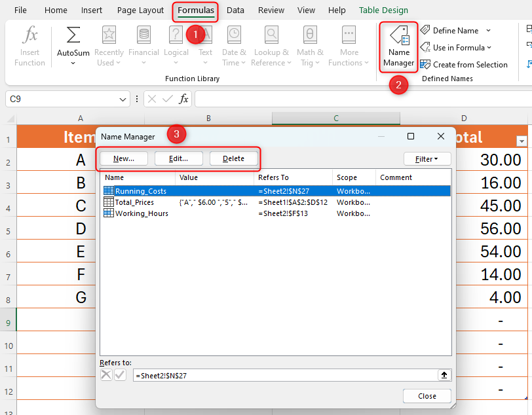
Task: Open the Financial functions icon
Action: point(143,35)
